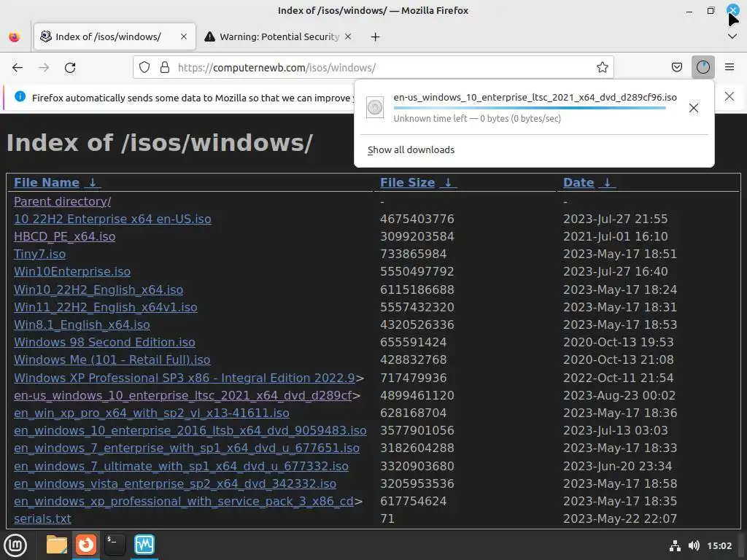Screen dimensions: 747x560
Task: Sort by File Name column header
Action: point(46,183)
